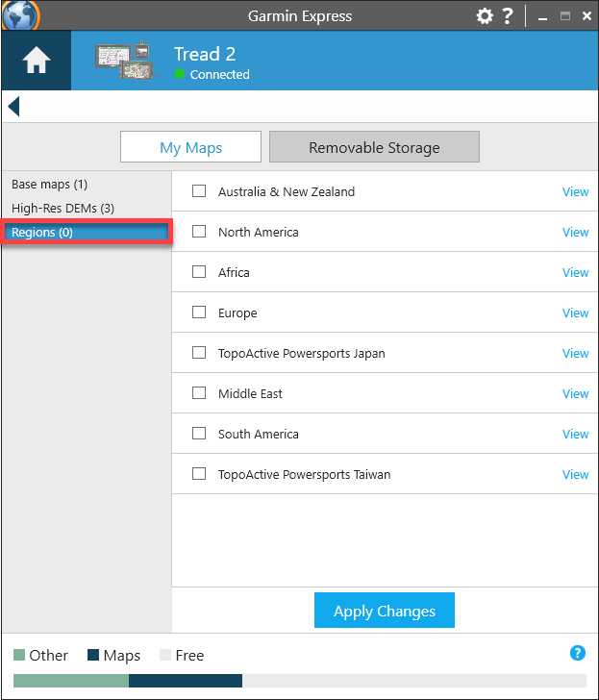Image resolution: width=599 pixels, height=700 pixels.
Task: Close the Garmin Express window
Action: 587,16
